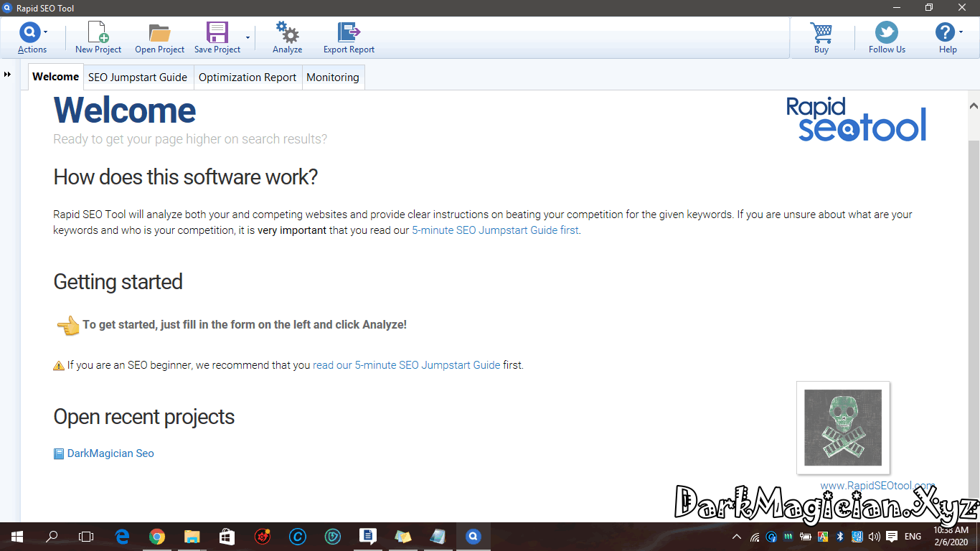Switch to the Welcome tab
Image resolution: width=980 pixels, height=551 pixels.
click(x=56, y=77)
